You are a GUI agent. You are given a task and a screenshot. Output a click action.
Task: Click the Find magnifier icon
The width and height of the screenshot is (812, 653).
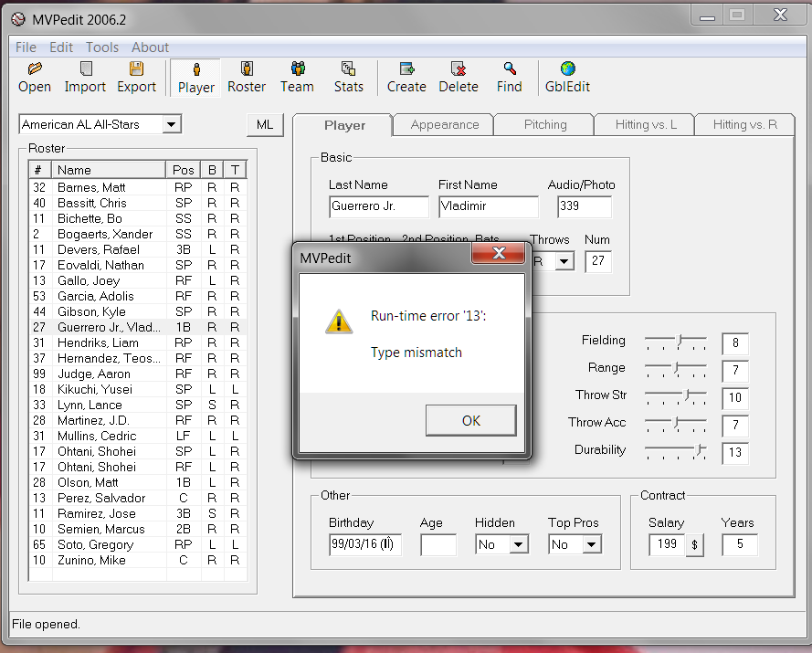coord(510,68)
